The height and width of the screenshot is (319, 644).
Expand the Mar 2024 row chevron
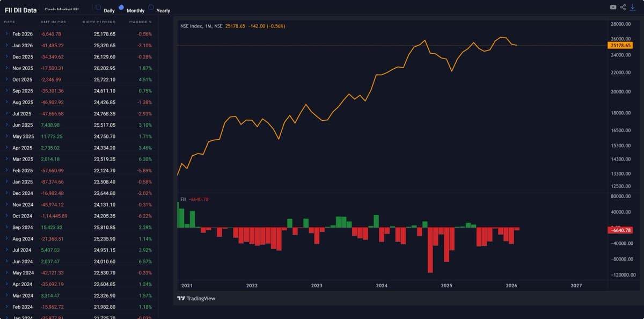click(x=6, y=296)
